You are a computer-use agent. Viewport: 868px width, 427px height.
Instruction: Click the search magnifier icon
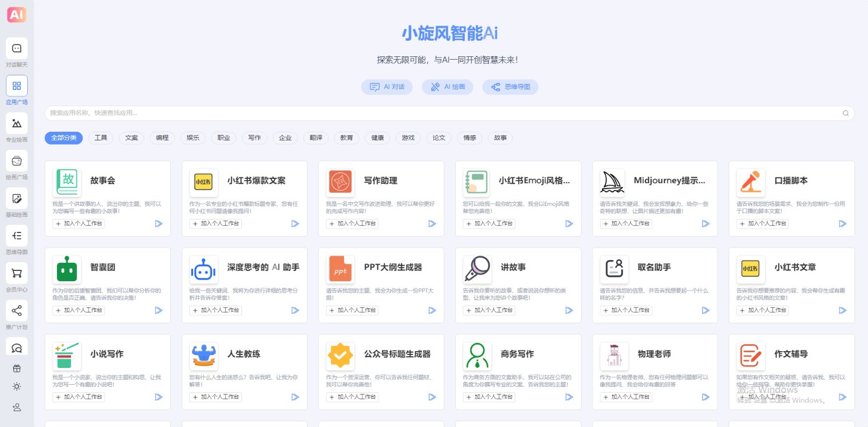tap(845, 113)
